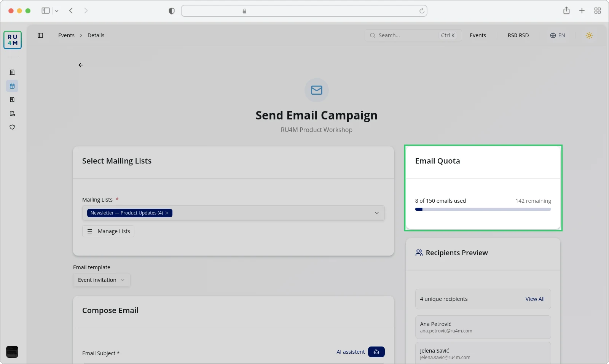Click the Ctrl K shortcut badge
This screenshot has height=364, width=609.
tap(448, 35)
